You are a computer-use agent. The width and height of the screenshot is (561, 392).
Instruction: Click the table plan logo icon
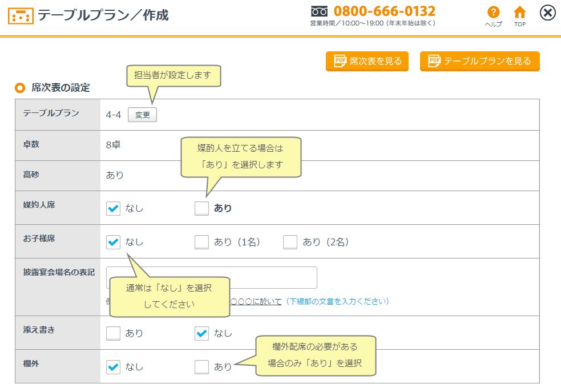point(21,15)
